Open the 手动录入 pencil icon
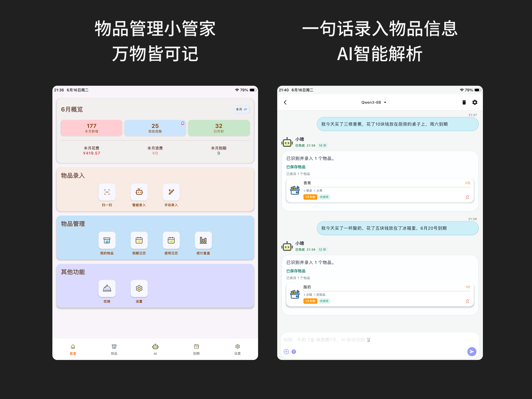Image resolution: width=532 pixels, height=399 pixels. (x=171, y=192)
